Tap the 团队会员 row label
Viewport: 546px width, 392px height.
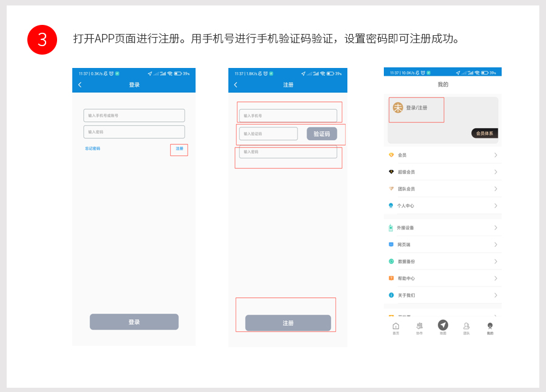(x=406, y=189)
